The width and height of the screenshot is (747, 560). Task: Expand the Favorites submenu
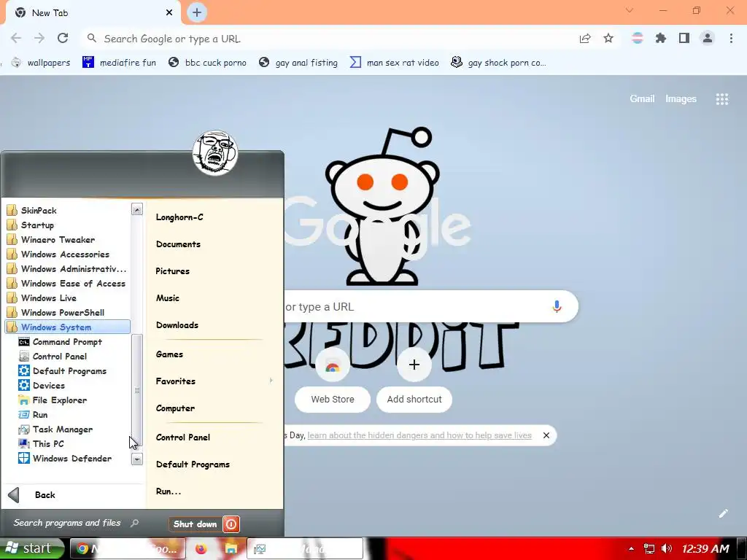click(214, 381)
